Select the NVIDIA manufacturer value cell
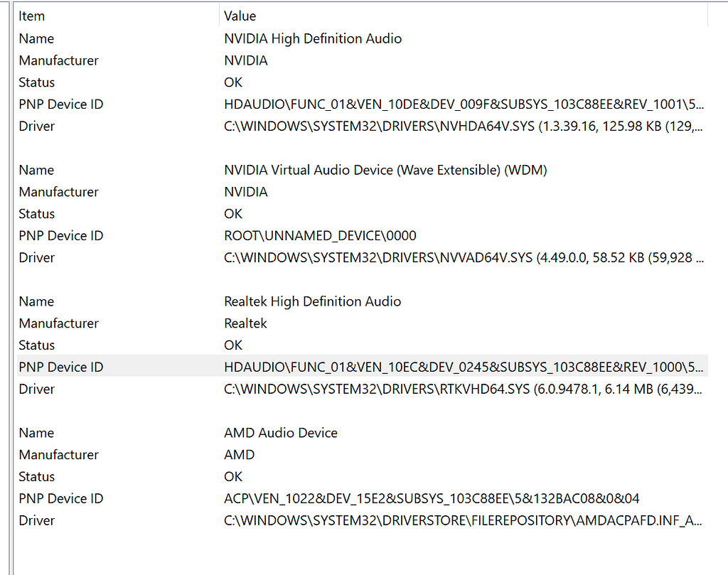The height and width of the screenshot is (575, 728). [245, 60]
